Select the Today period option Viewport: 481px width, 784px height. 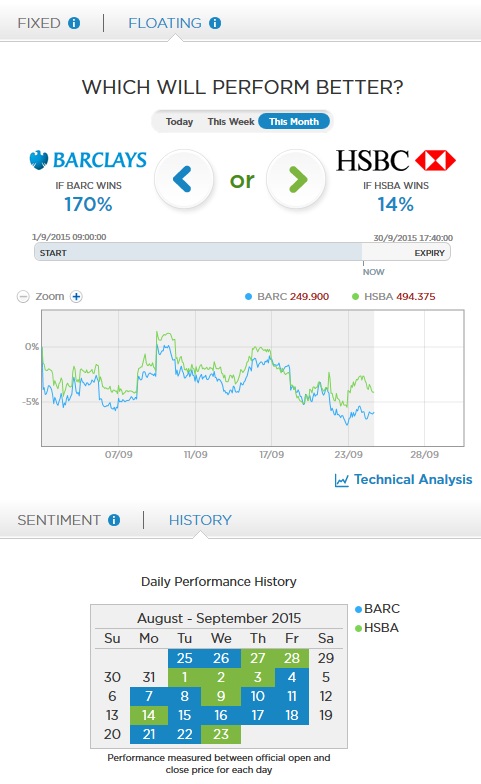[x=179, y=122]
